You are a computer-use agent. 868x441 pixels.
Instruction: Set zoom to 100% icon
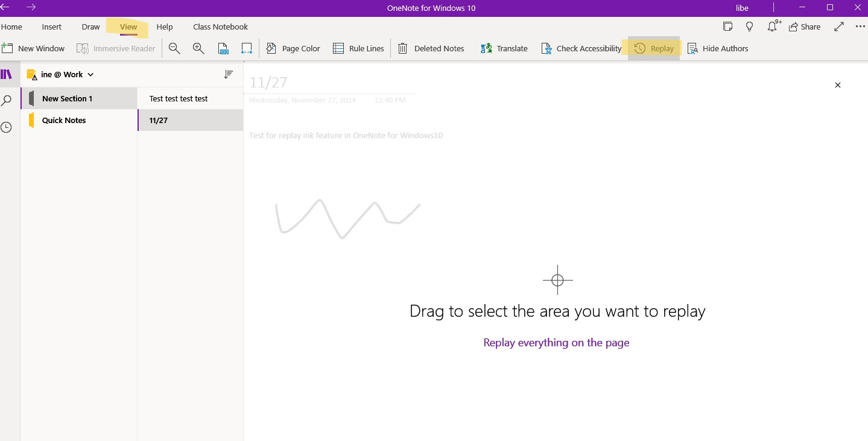(223, 48)
